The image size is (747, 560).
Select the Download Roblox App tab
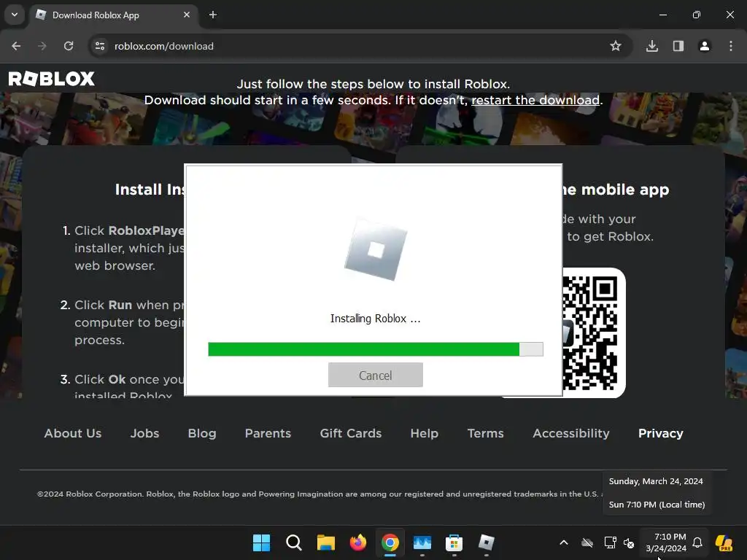click(x=113, y=15)
